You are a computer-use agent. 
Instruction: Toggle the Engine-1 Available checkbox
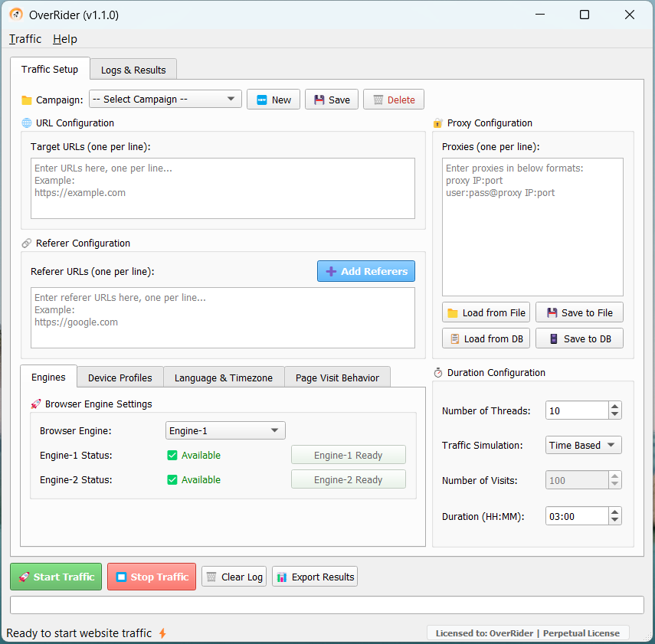click(x=172, y=455)
